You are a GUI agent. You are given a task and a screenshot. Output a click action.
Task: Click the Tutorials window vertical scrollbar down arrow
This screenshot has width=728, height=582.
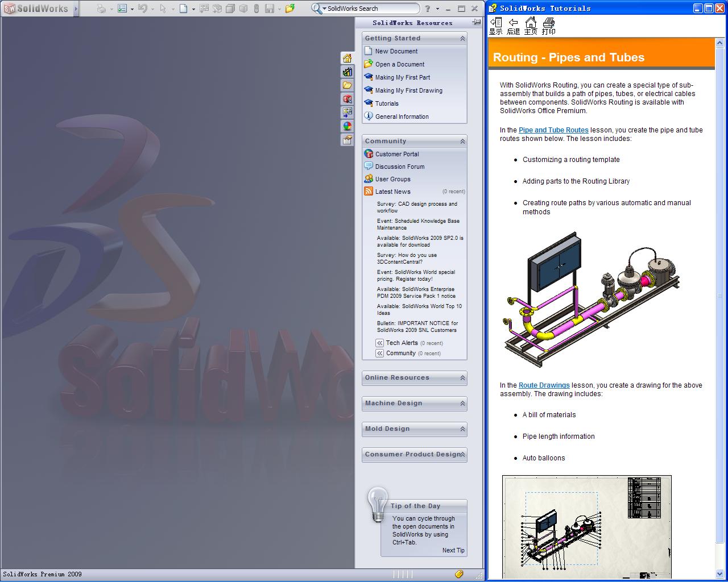coord(721,573)
